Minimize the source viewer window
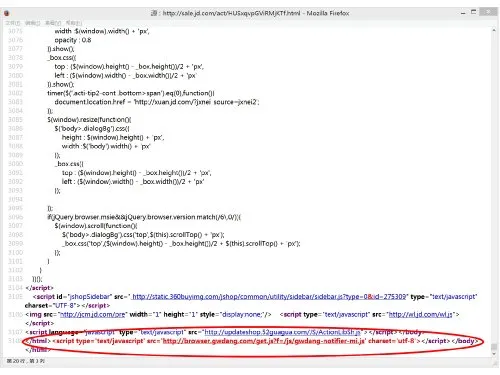Screen dimensions: 500x375 pos(463,13)
